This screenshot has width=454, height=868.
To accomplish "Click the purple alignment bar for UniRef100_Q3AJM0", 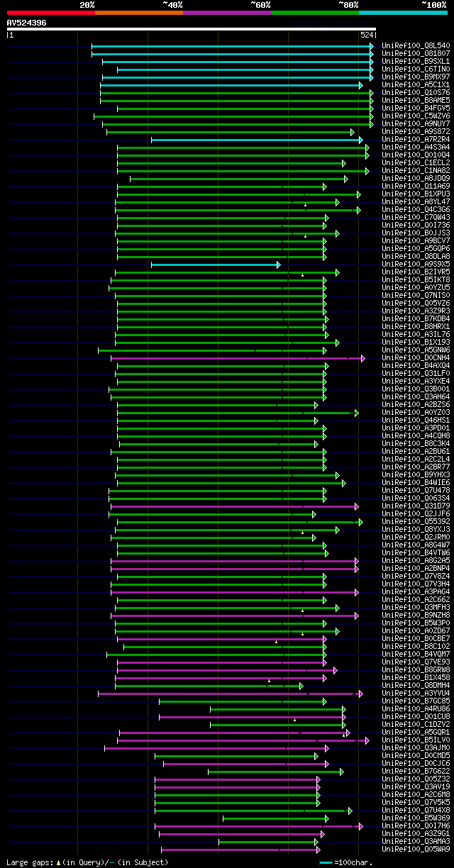I will pyautogui.click(x=216, y=748).
